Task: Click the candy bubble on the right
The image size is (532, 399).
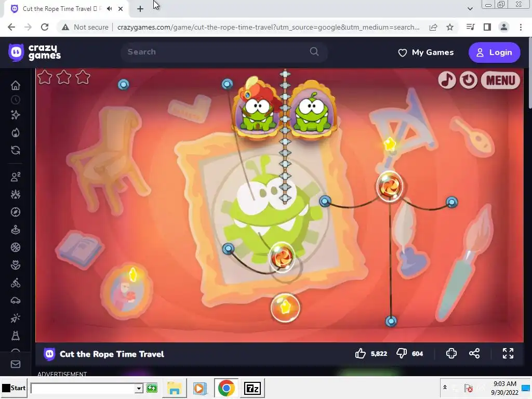Action: pos(390,187)
